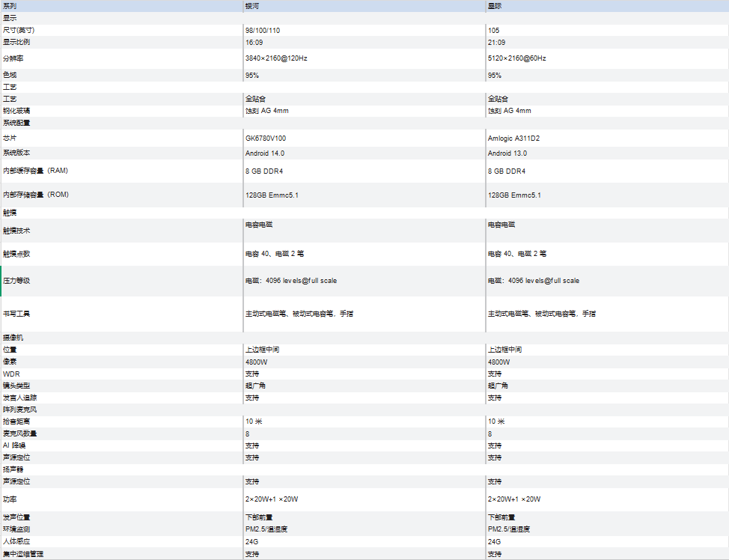Select the 3840×2160@120Hz resolution cell
Viewport: 729px width, 560px height.
[x=364, y=58]
